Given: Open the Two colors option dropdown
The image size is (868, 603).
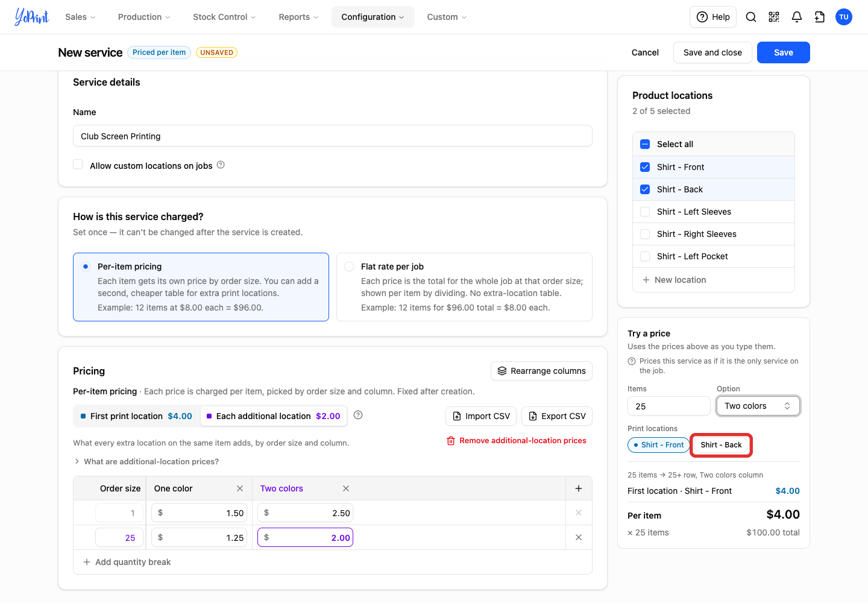Looking at the screenshot, I should point(758,406).
